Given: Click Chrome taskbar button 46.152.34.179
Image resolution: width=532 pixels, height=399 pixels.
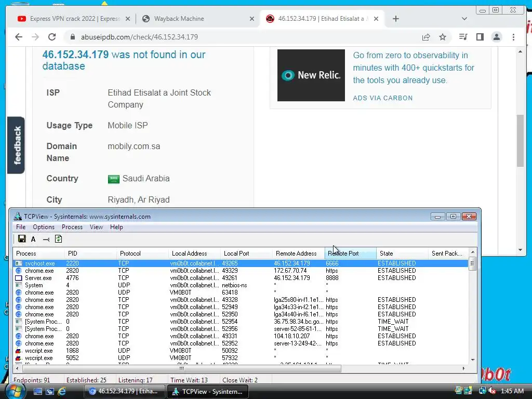Looking at the screenshot, I should [125, 391].
